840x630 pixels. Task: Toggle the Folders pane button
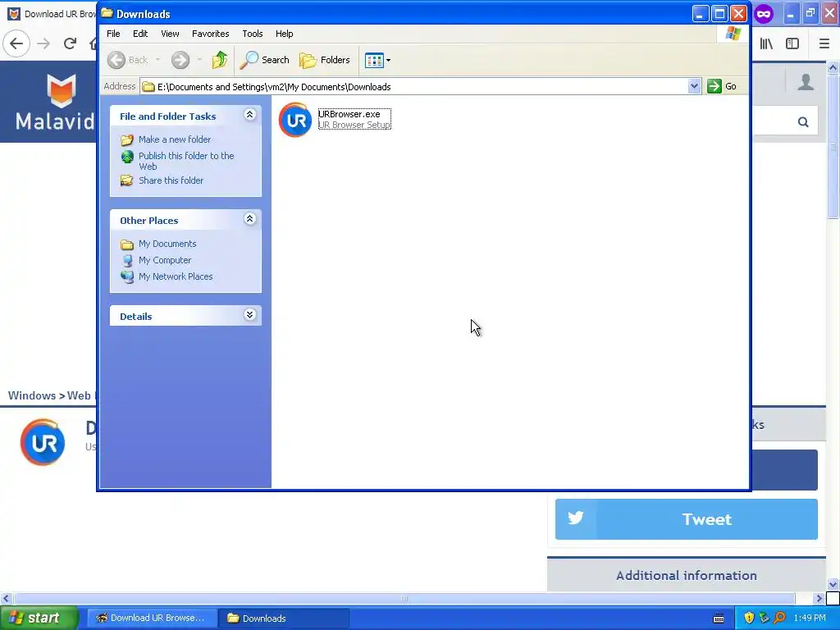(x=325, y=60)
